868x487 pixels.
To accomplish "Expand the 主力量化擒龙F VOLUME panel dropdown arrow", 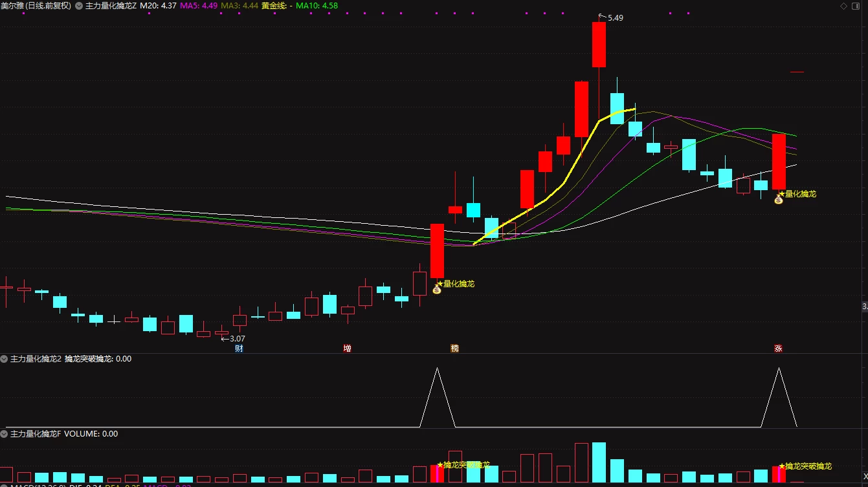I will click(4, 434).
